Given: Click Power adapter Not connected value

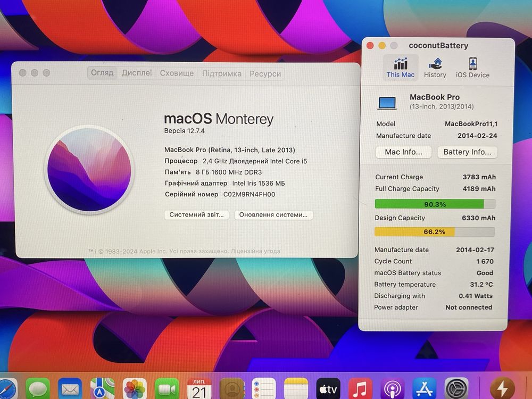Looking at the screenshot, I should [x=469, y=307].
